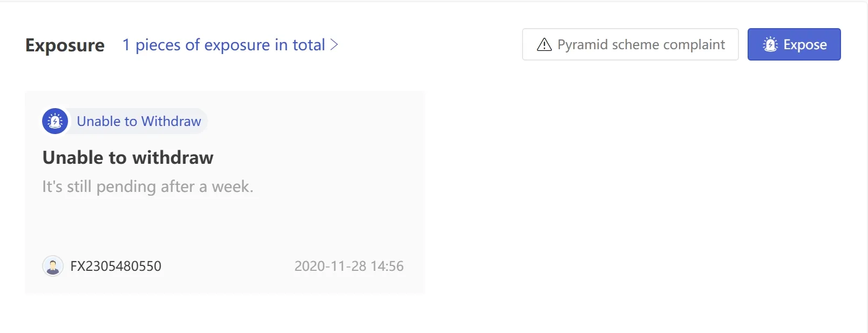Screen dimensions: 868x333
Task: Click the 2020-11-28 14:56 timestamp
Action: [x=349, y=266]
